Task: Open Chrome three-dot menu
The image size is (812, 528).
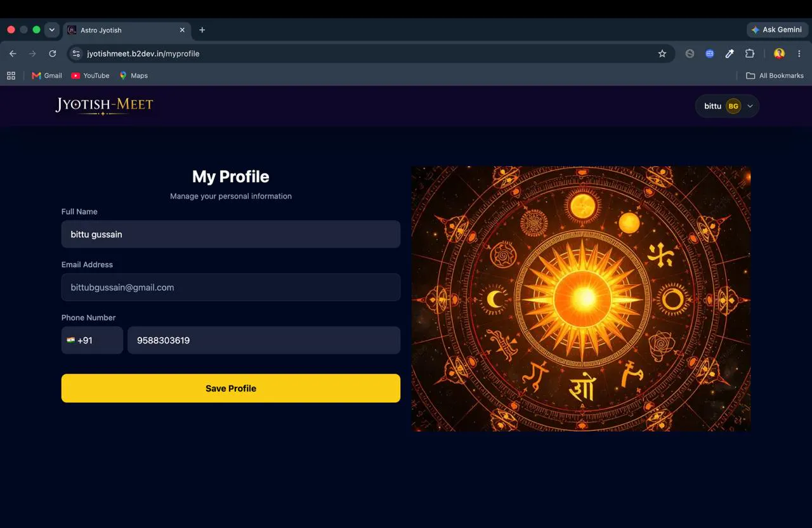Action: tap(799, 54)
